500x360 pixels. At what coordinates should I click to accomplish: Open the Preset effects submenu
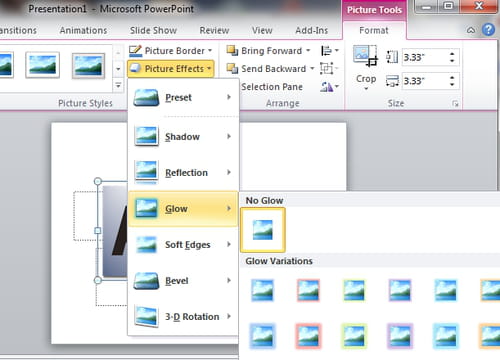pos(183,98)
